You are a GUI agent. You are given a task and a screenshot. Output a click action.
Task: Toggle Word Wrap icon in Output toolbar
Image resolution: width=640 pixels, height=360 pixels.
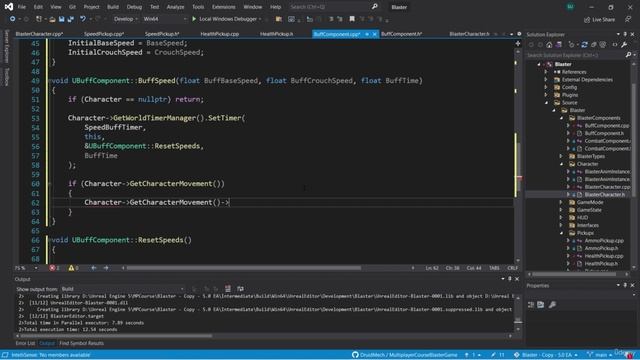click(x=240, y=289)
